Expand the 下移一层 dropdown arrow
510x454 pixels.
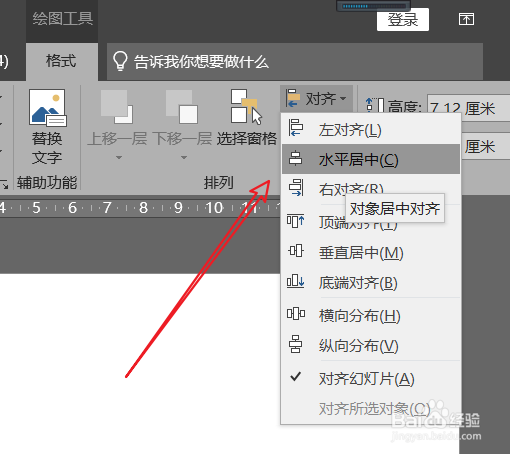point(184,157)
